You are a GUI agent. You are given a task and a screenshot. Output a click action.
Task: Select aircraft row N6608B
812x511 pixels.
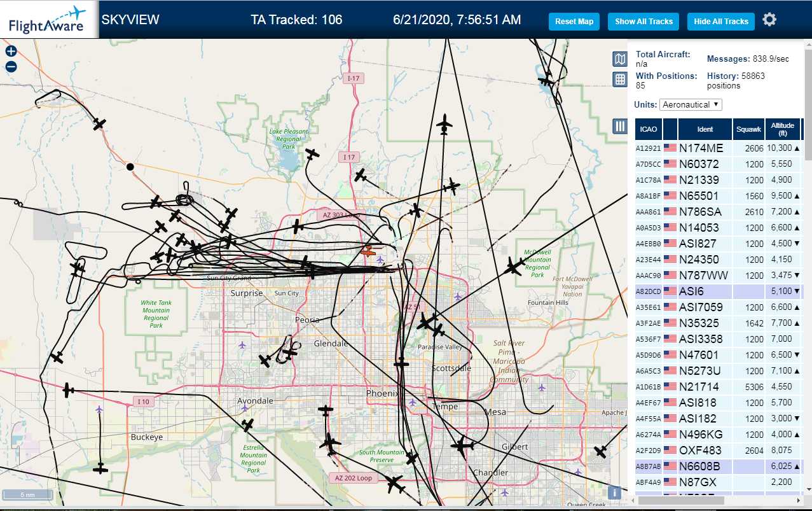coord(718,466)
